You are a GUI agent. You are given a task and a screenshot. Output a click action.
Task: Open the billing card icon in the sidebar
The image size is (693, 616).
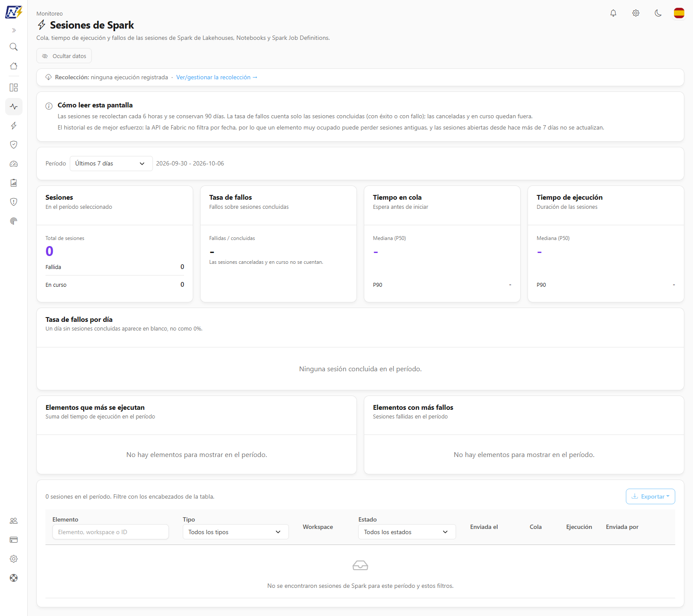point(14,540)
